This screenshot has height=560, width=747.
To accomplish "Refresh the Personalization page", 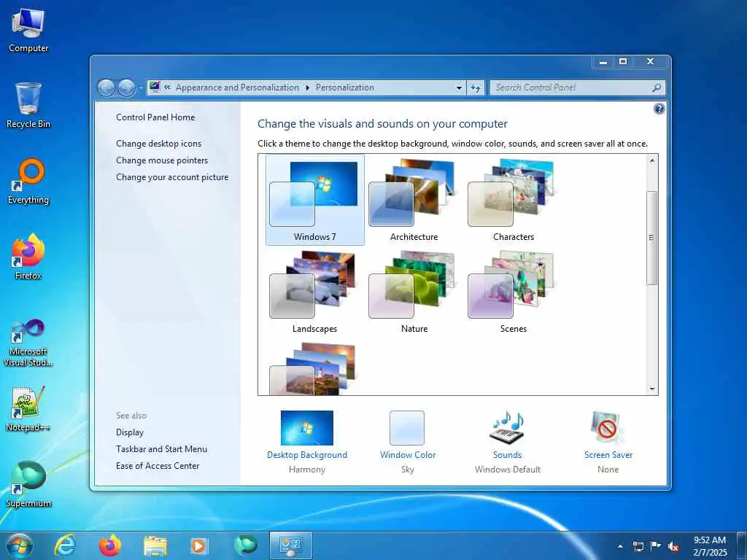I will [x=476, y=87].
